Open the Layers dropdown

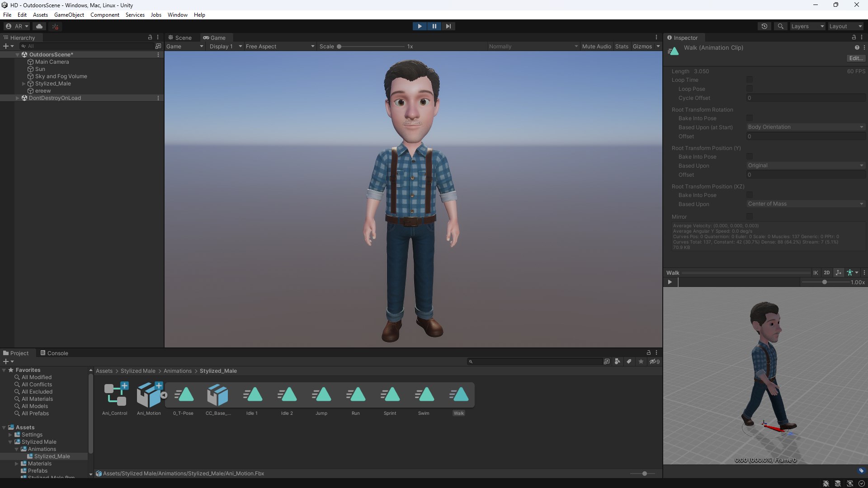click(807, 26)
